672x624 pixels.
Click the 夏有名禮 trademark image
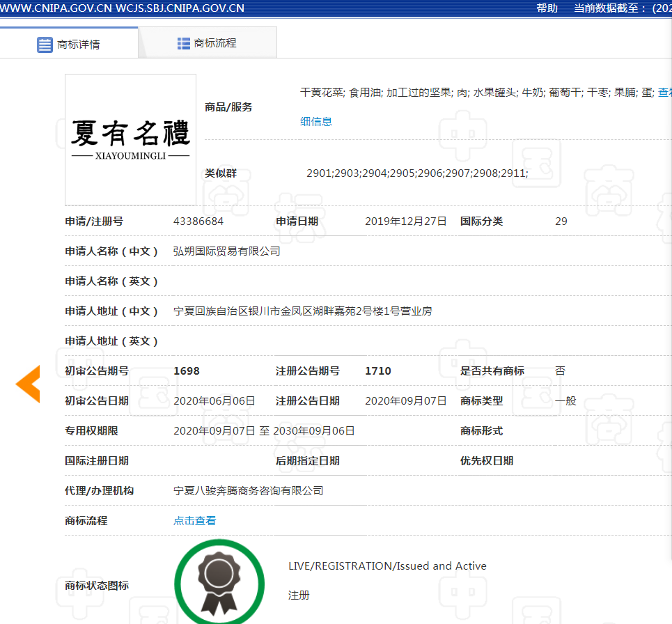pyautogui.click(x=130, y=140)
